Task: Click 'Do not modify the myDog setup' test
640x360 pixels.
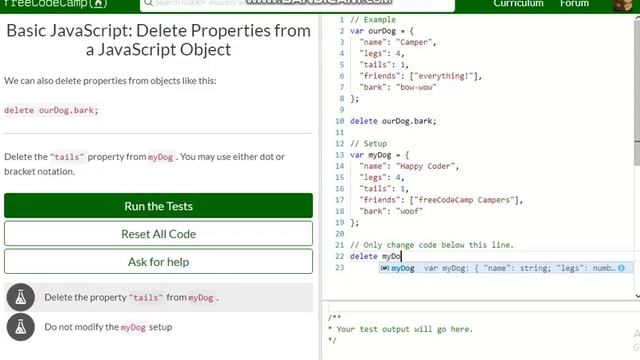Action: click(x=108, y=327)
